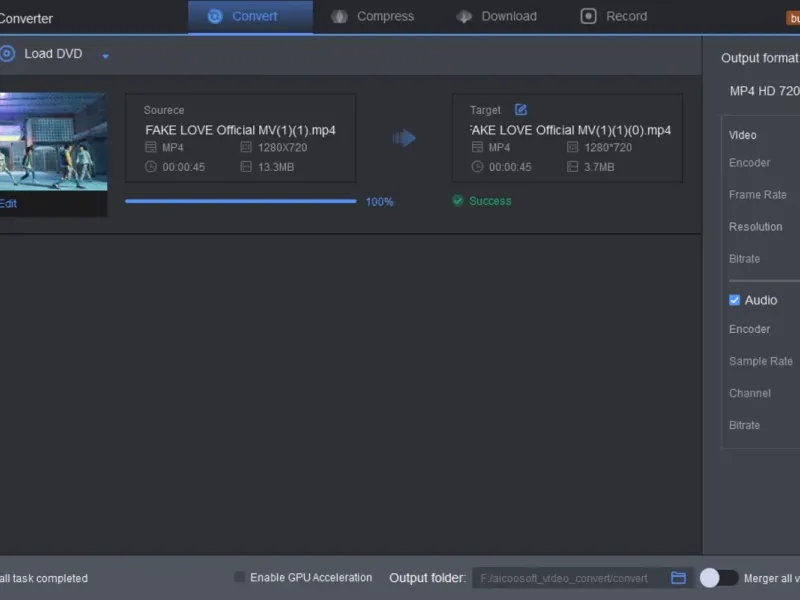Screen dimensions: 800x600
Task: Click the Download tab icon
Action: (x=464, y=16)
